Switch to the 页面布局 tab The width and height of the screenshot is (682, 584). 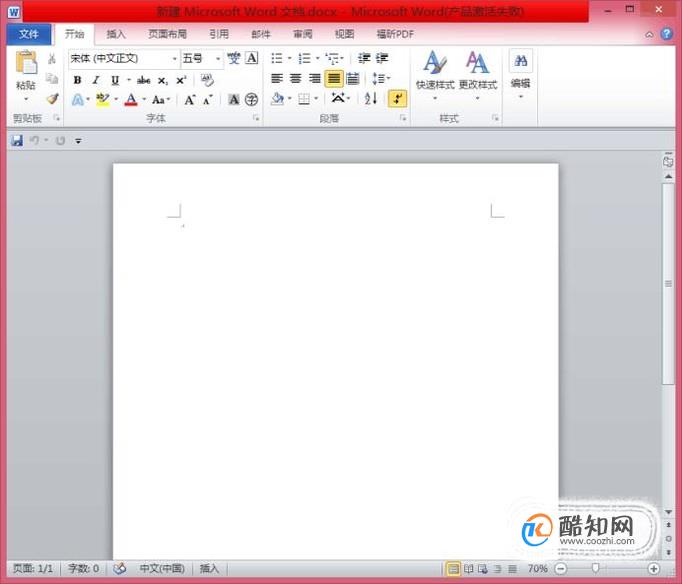(167, 34)
